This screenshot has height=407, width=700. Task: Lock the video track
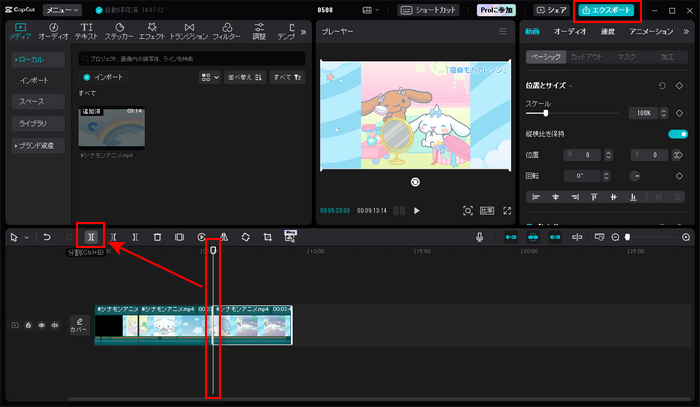28,325
